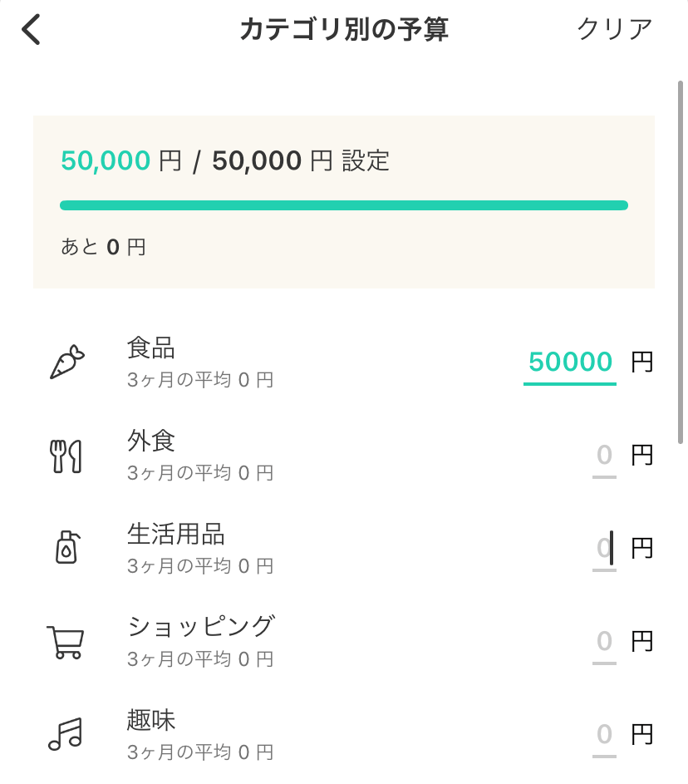Select the ショッピング budget amount field
The image size is (688, 784).
point(604,642)
